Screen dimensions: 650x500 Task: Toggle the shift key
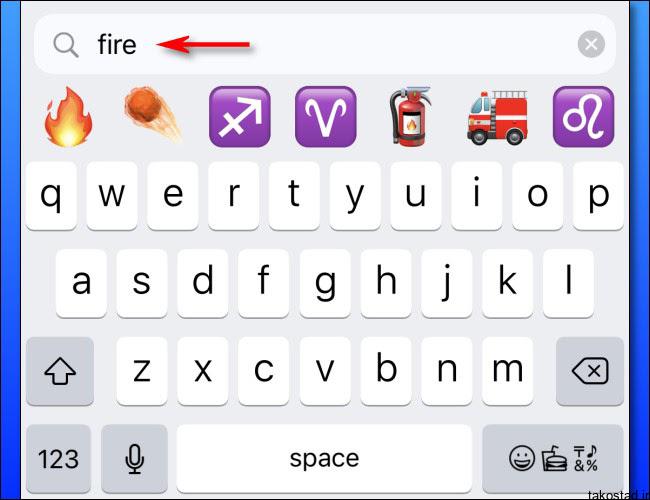[x=60, y=371]
